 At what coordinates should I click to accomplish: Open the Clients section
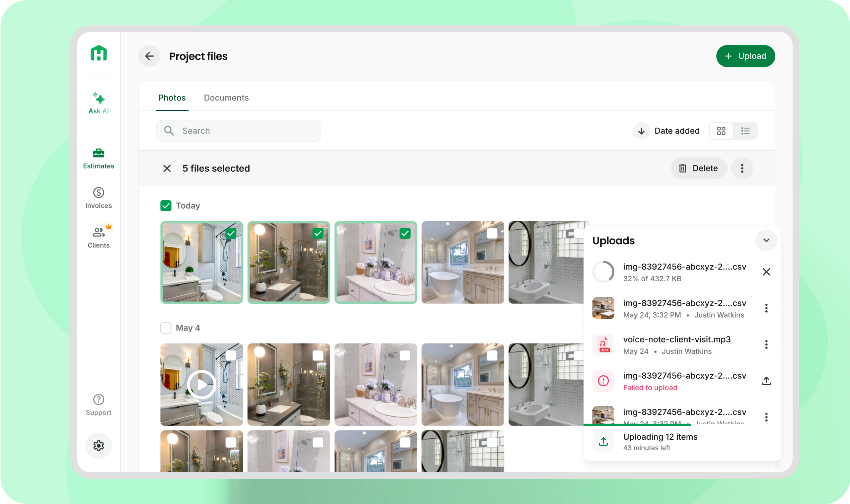[x=99, y=237]
